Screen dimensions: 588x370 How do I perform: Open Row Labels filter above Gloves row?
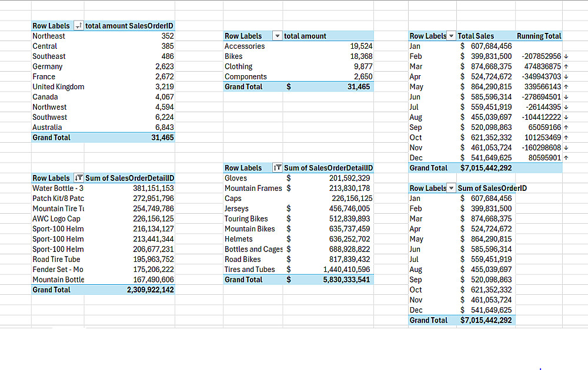[x=277, y=168]
